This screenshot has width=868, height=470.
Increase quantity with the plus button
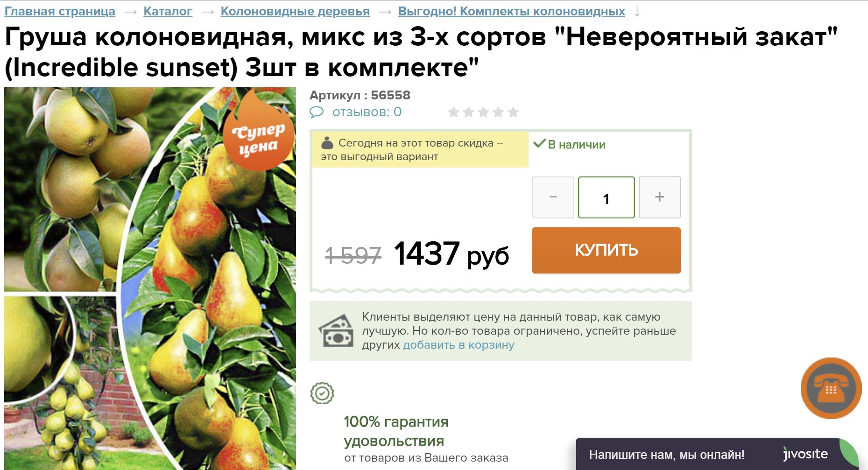[659, 197]
